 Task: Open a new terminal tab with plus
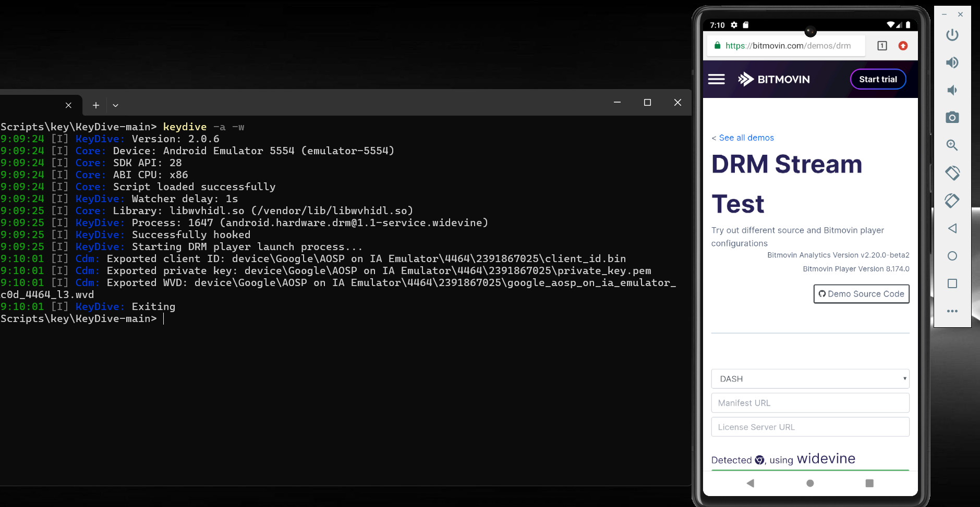point(96,105)
